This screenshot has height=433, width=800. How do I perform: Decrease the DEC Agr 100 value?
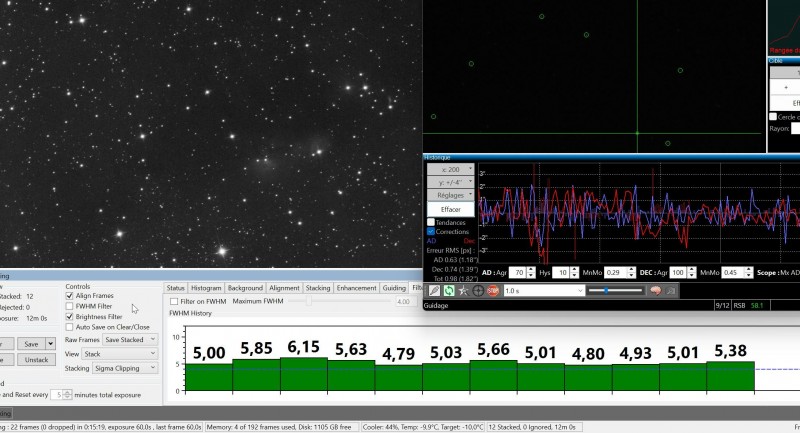[691, 275]
